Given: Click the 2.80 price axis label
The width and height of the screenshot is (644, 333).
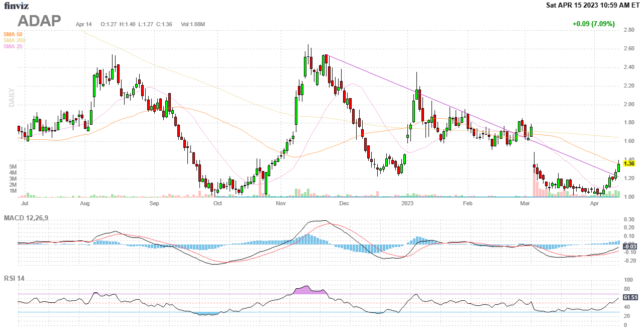Looking at the screenshot, I should pos(628,30).
